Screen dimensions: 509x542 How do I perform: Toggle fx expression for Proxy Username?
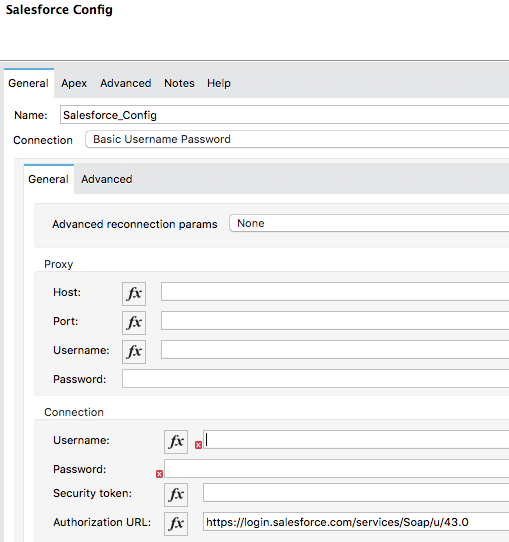point(134,352)
